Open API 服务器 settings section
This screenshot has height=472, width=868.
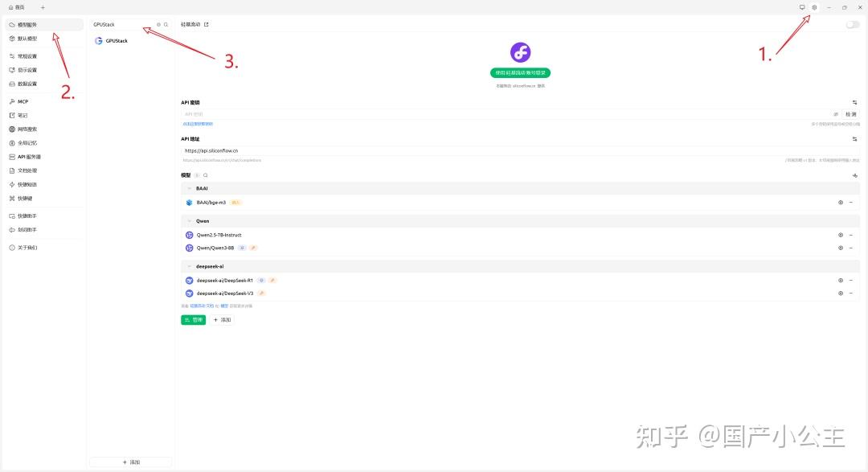(44, 157)
